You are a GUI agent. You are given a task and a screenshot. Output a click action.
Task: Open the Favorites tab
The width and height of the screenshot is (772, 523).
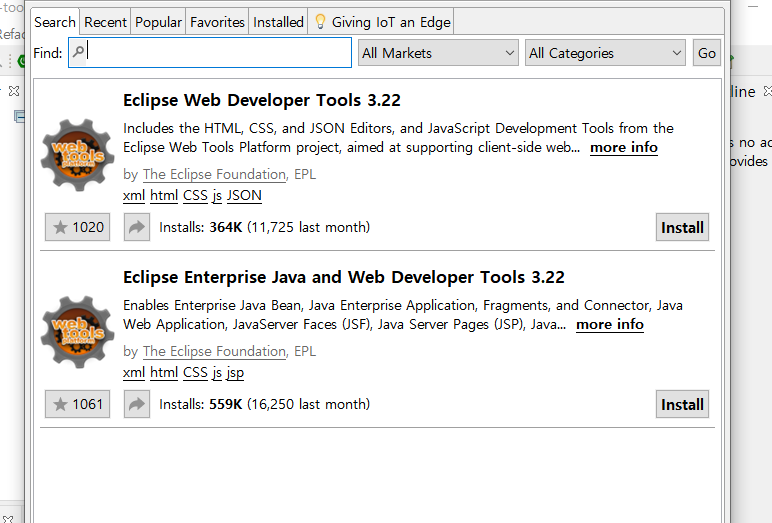(217, 22)
